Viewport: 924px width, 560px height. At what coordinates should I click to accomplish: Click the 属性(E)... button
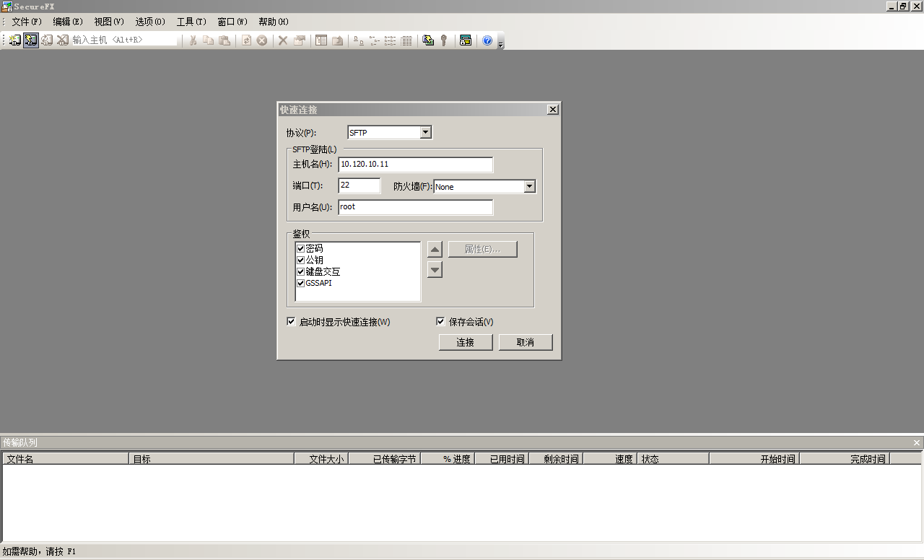[x=483, y=249]
